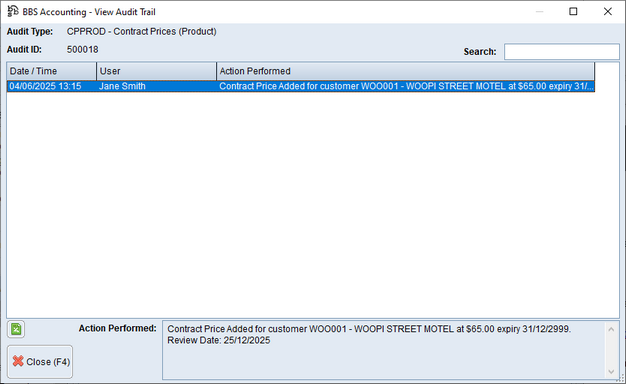
Task: Close the audit trail with Close (F4)
Action: tap(40, 362)
